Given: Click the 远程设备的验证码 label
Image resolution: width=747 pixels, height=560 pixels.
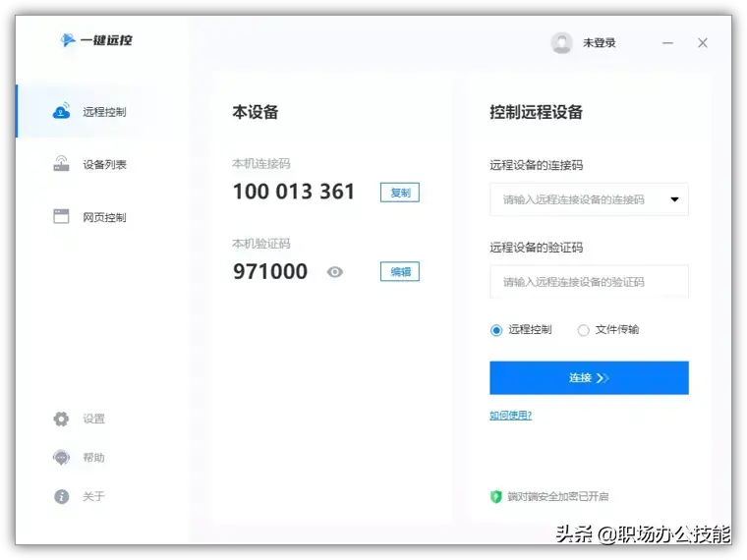Looking at the screenshot, I should 536,248.
